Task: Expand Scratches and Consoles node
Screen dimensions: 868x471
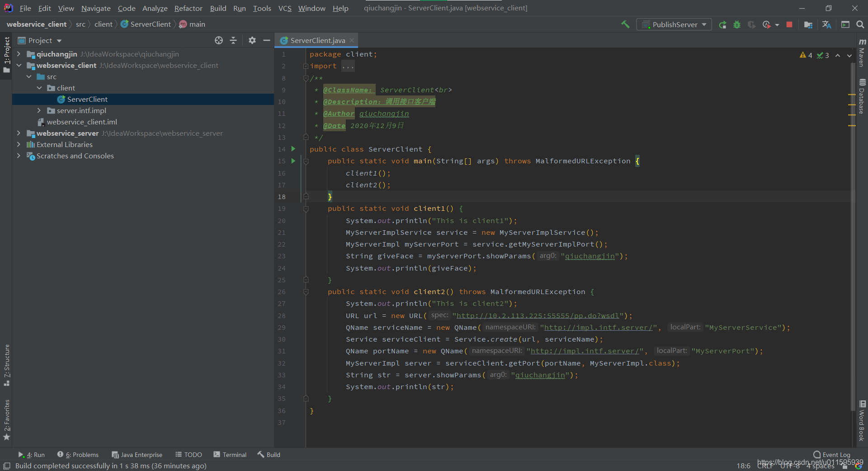Action: (19, 156)
